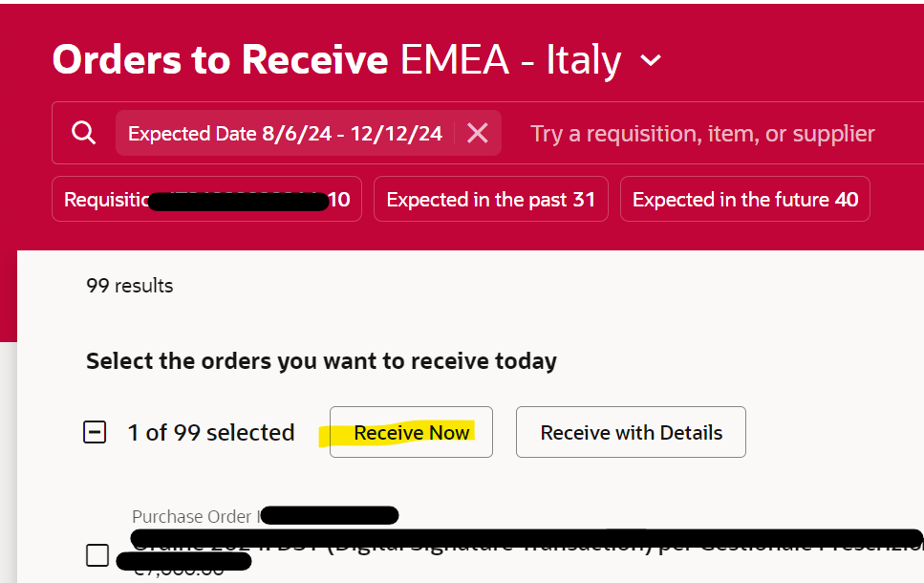Apply the Expected in the past 31 filter
This screenshot has width=924, height=583.
(490, 199)
